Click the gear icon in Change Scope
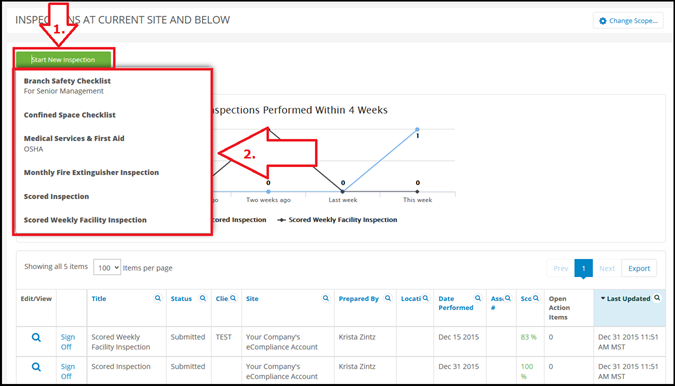The width and height of the screenshot is (675, 386). [x=603, y=21]
